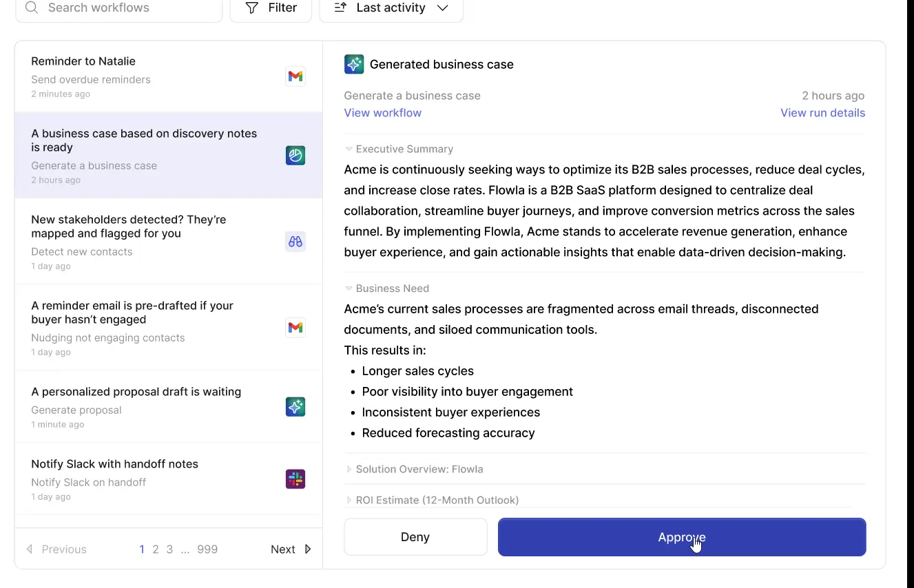Go to the Previous page
Screen dimensions: 914x588
coord(56,549)
